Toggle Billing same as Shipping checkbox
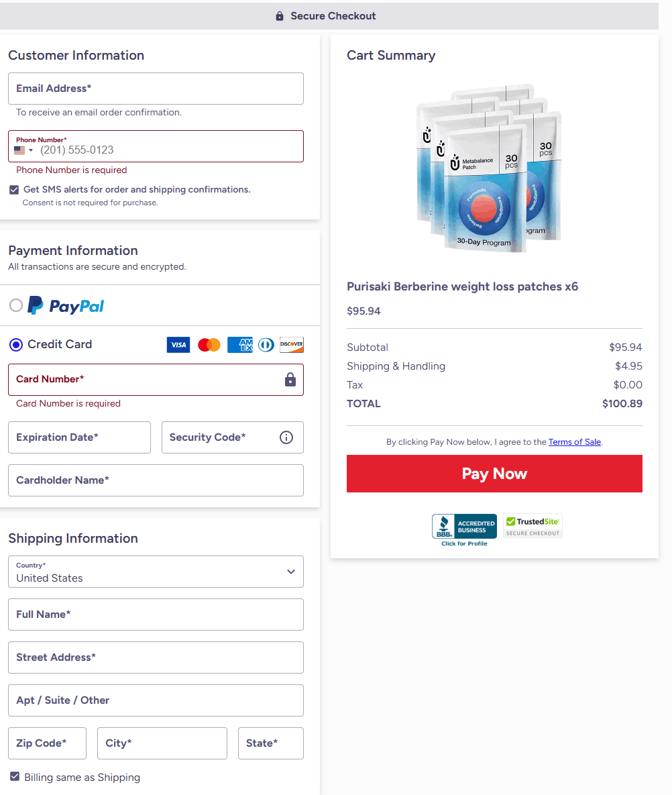 [15, 777]
